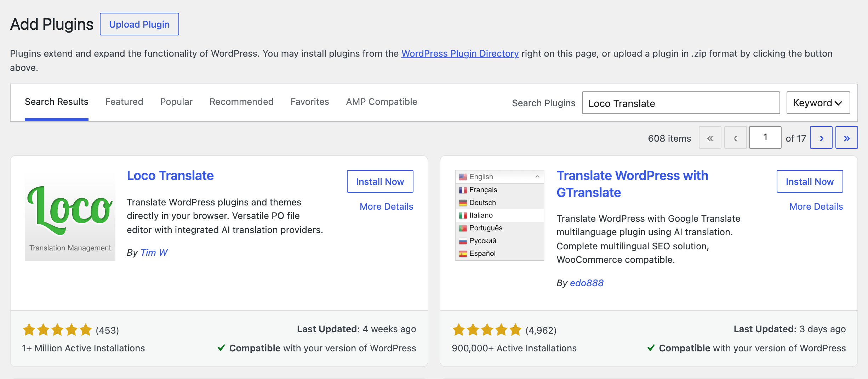Jump to last page of plugin results
This screenshot has width=868, height=379.
point(846,137)
